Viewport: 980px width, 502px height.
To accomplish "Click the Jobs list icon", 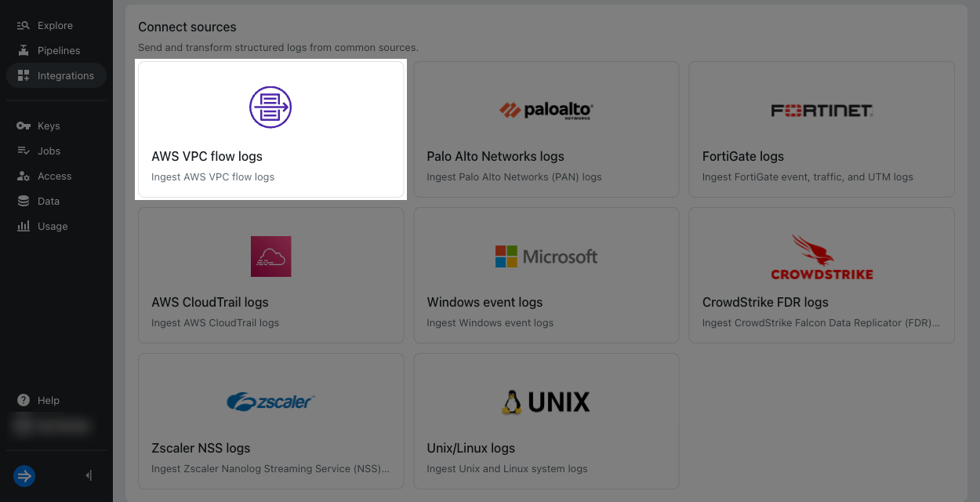I will pyautogui.click(x=24, y=151).
